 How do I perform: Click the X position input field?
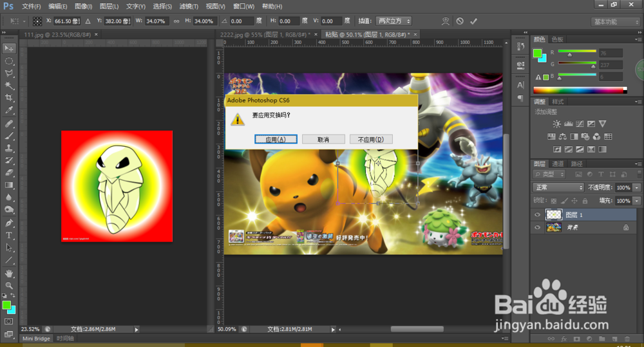point(67,21)
